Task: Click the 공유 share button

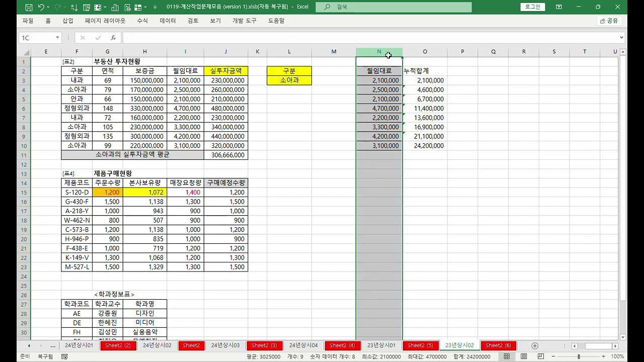Action: click(609, 21)
